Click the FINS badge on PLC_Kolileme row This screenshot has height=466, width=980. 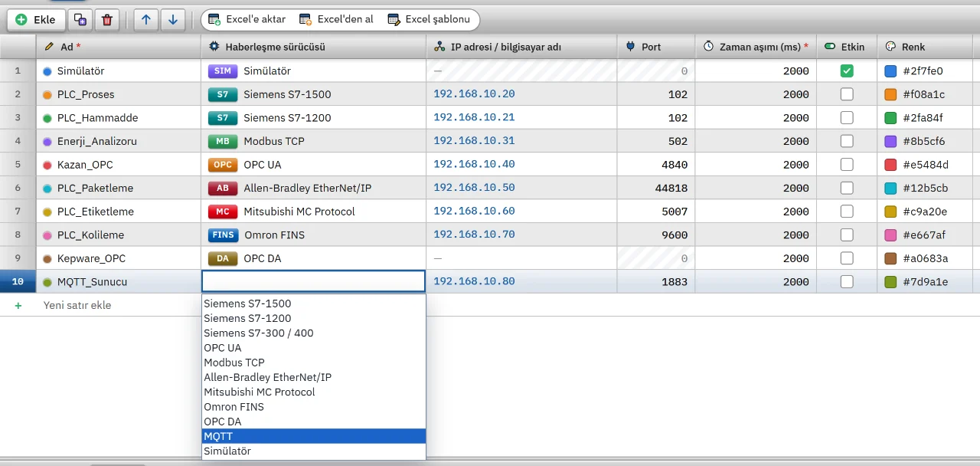coord(222,235)
